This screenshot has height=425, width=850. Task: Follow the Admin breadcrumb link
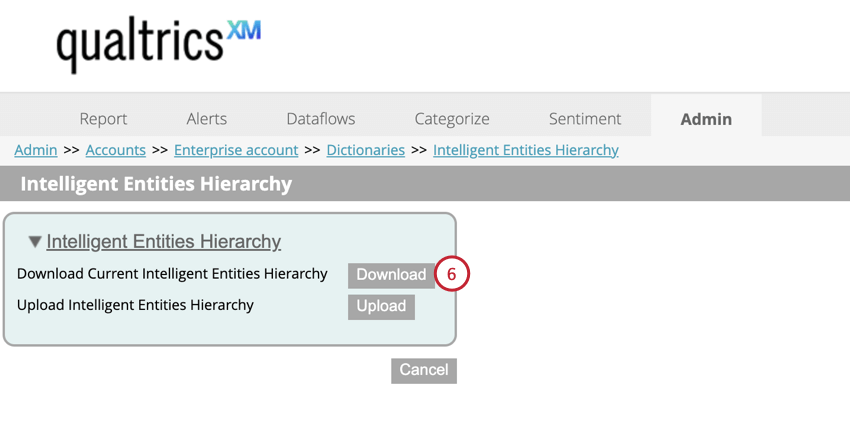click(36, 150)
